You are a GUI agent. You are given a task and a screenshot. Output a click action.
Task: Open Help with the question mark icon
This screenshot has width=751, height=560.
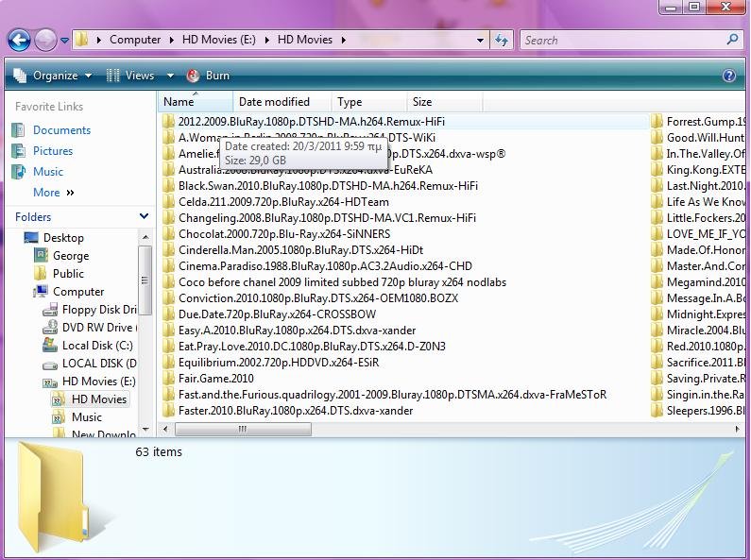pos(729,76)
